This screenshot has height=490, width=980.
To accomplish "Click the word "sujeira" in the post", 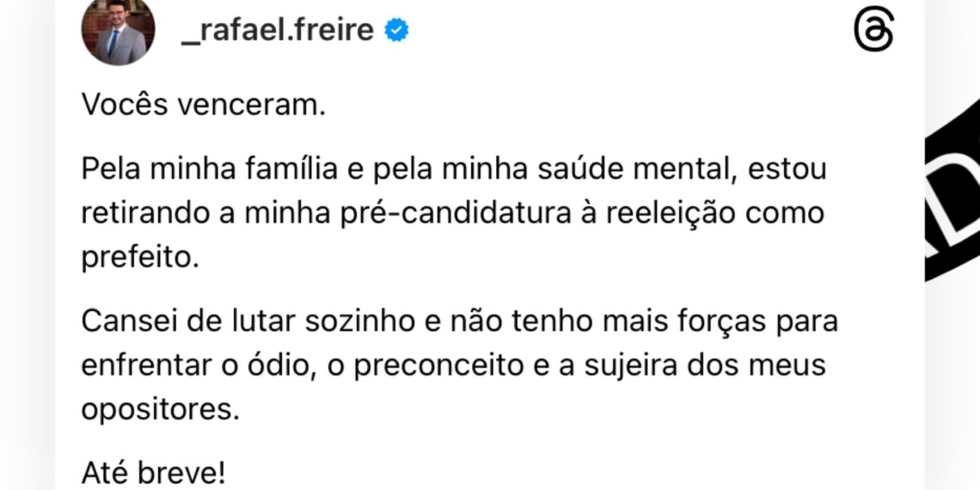I will click(x=631, y=366).
